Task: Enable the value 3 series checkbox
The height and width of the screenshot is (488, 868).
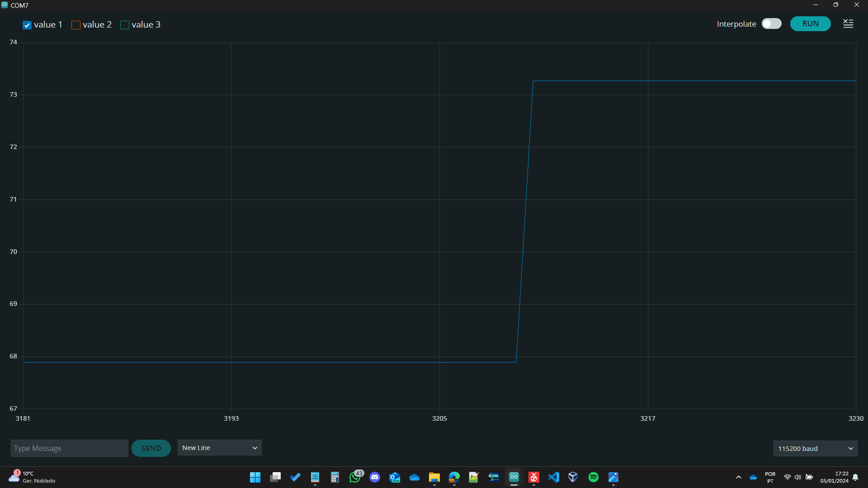Action: point(125,25)
